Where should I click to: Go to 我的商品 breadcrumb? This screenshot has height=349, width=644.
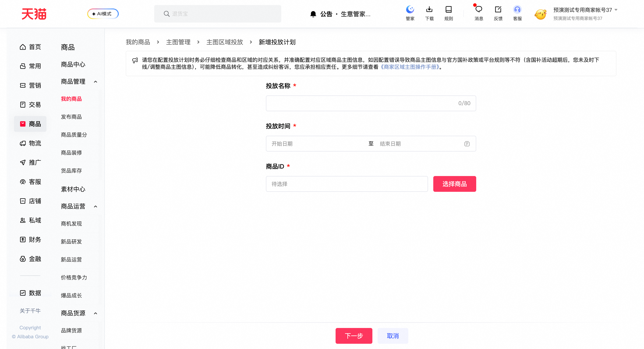click(138, 42)
